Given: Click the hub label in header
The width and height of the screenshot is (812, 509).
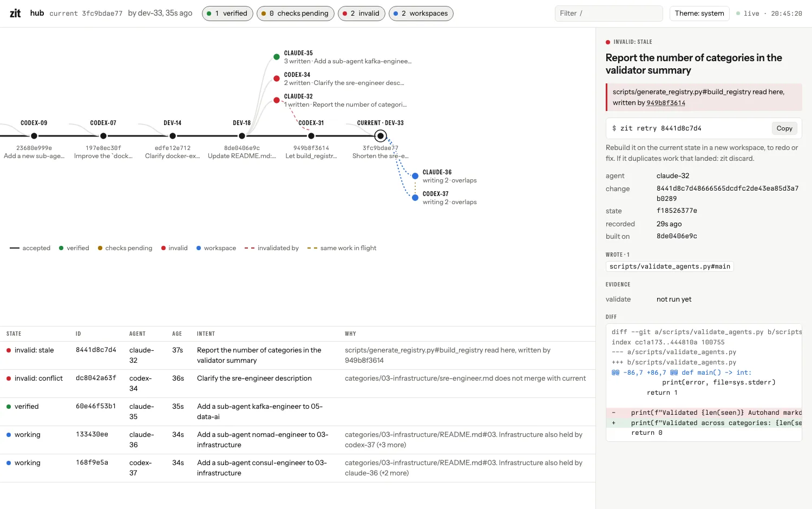Looking at the screenshot, I should coord(37,13).
